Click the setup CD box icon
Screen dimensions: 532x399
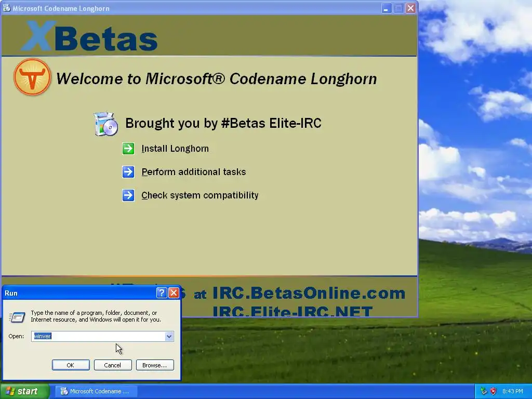tap(106, 124)
